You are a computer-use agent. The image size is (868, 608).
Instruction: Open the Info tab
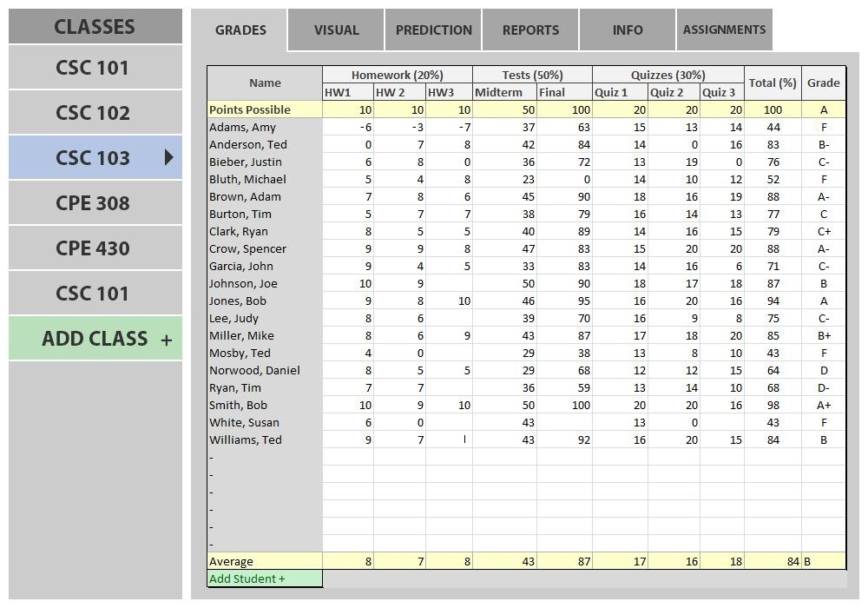coord(627,30)
